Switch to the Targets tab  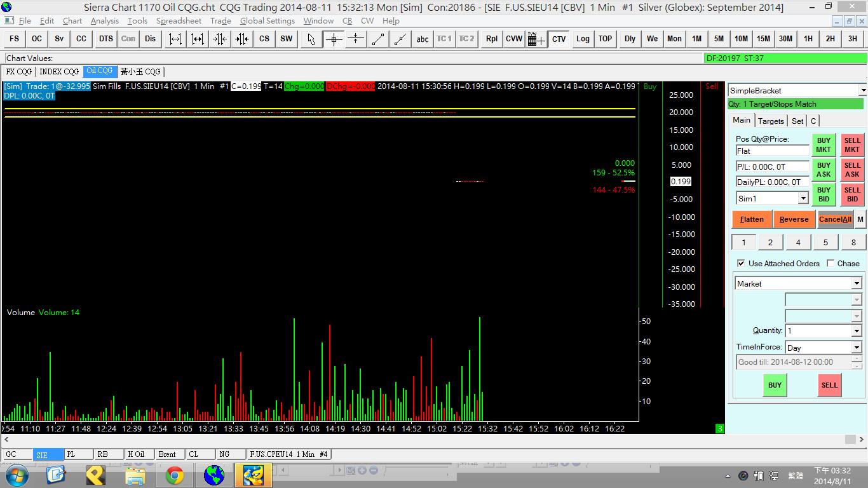click(771, 121)
